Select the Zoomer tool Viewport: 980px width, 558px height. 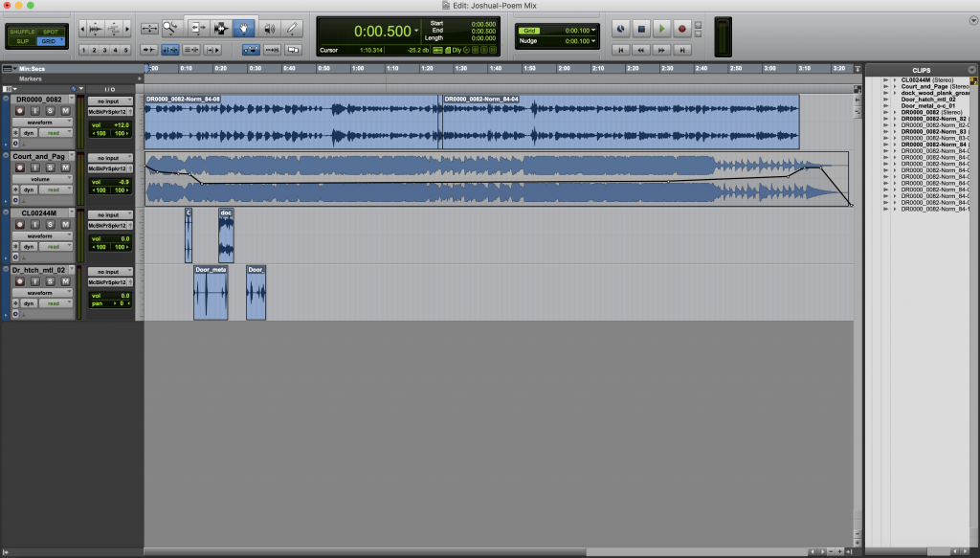(170, 28)
